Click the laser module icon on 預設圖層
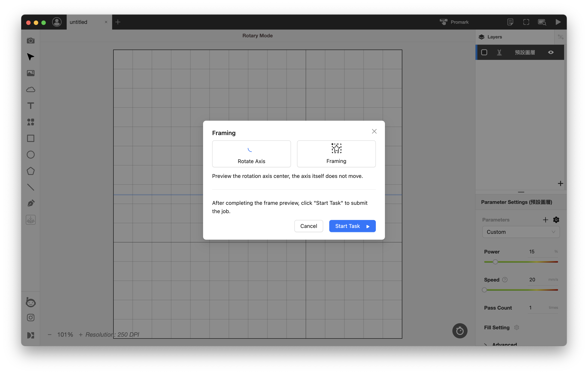Screen dimensions: 588x374 pos(499,52)
